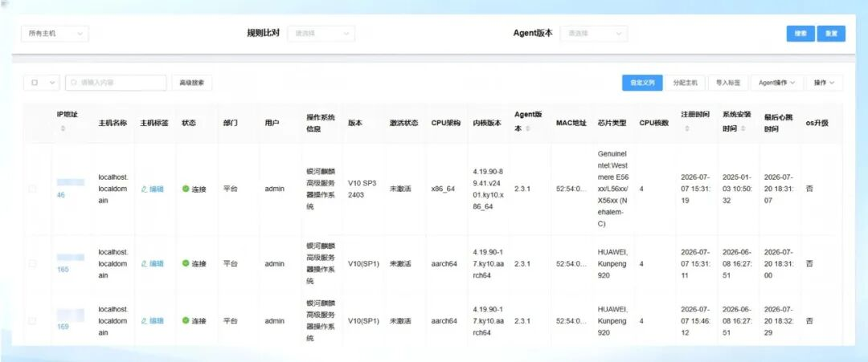
Task: Click the 部门 column header
Action: [x=231, y=124]
